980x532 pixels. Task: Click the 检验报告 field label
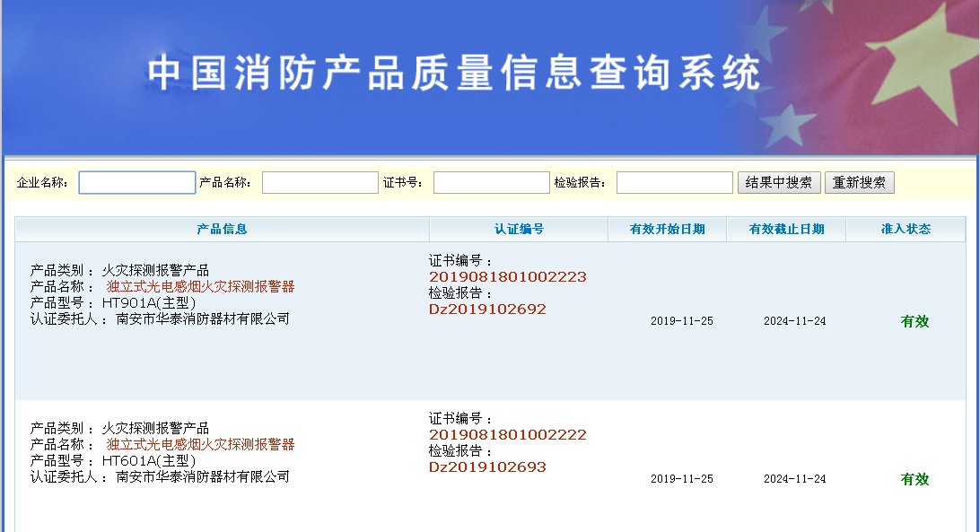(580, 182)
